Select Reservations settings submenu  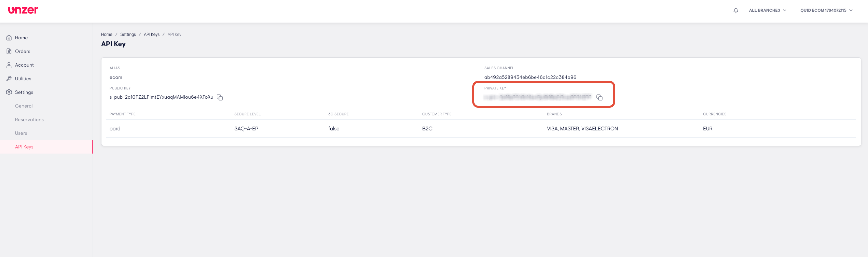click(x=29, y=120)
